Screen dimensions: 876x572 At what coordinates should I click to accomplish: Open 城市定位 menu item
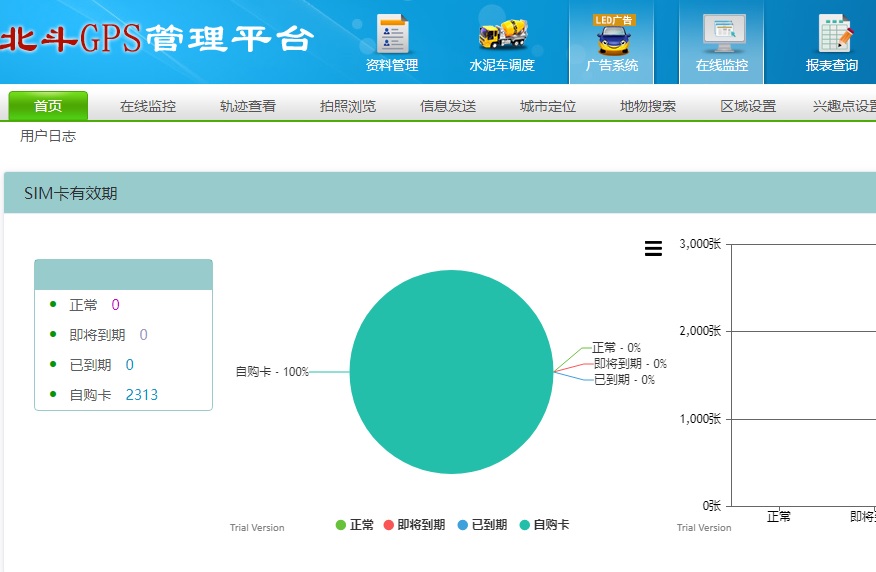point(548,106)
